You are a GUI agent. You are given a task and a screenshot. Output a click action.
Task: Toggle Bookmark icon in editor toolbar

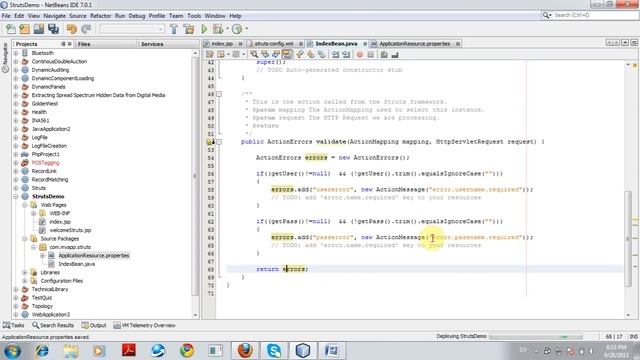tap(322, 54)
